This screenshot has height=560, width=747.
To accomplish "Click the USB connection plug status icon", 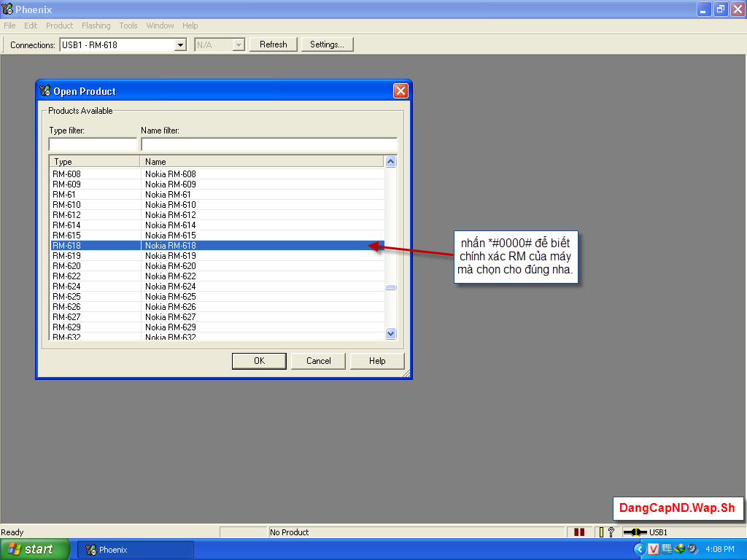I will [635, 532].
